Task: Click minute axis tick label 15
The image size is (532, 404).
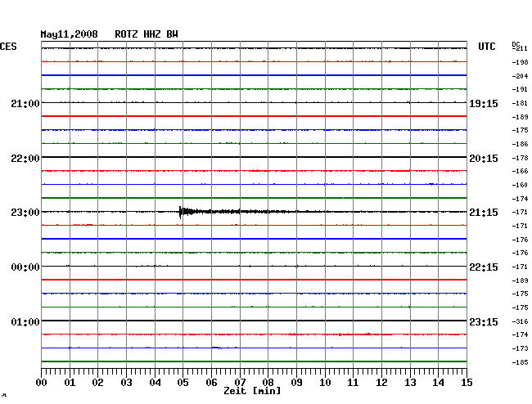Action: tap(467, 383)
